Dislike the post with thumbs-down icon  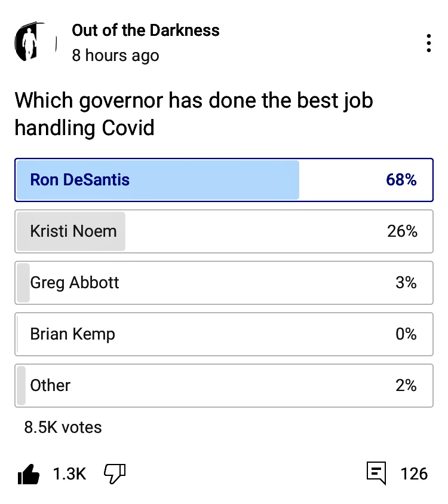tap(115, 474)
